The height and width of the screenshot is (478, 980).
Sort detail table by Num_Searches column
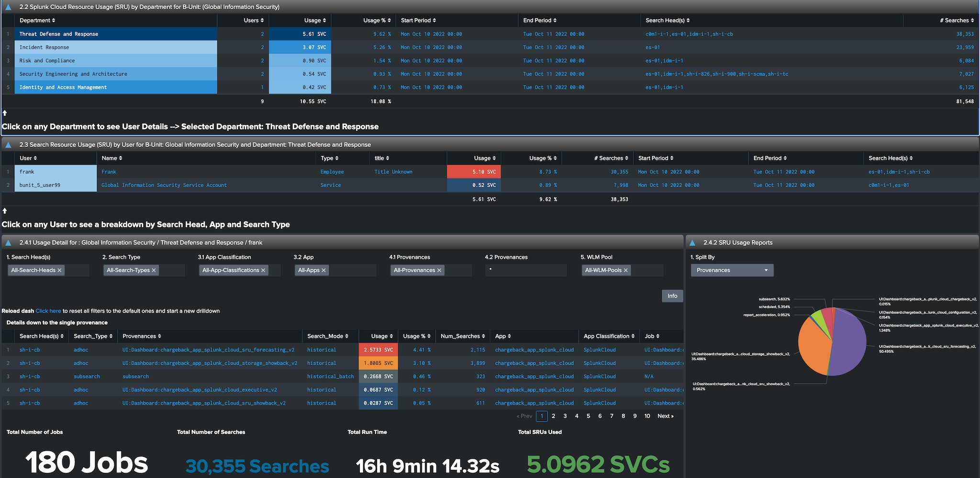click(x=463, y=336)
